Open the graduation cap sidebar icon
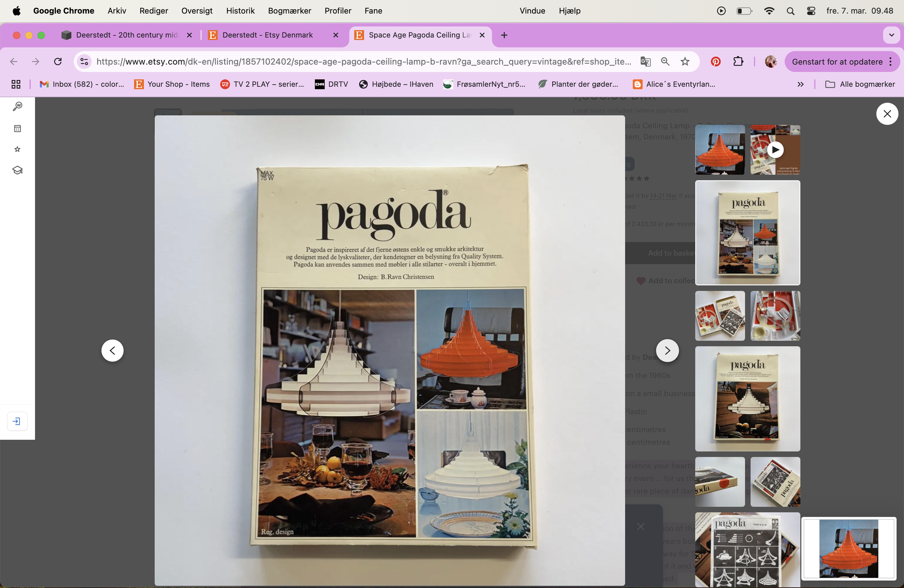904x588 pixels. coord(17,170)
